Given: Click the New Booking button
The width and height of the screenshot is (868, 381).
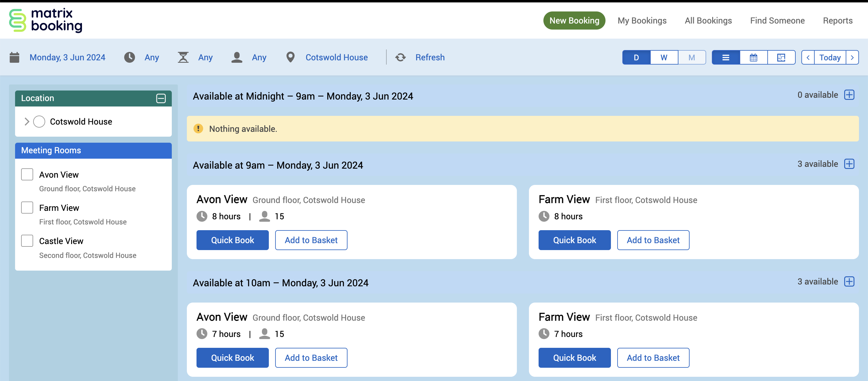Looking at the screenshot, I should (574, 21).
